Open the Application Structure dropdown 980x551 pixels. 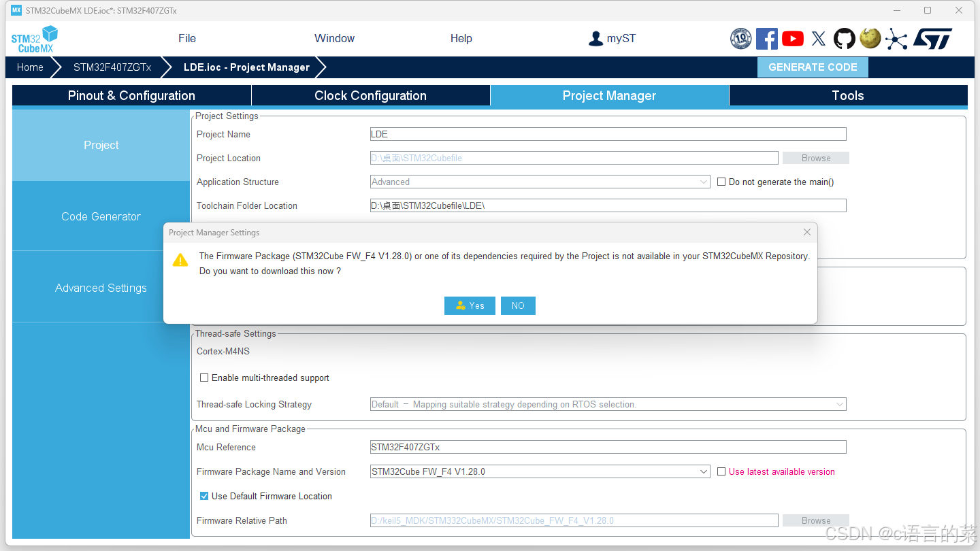(540, 182)
